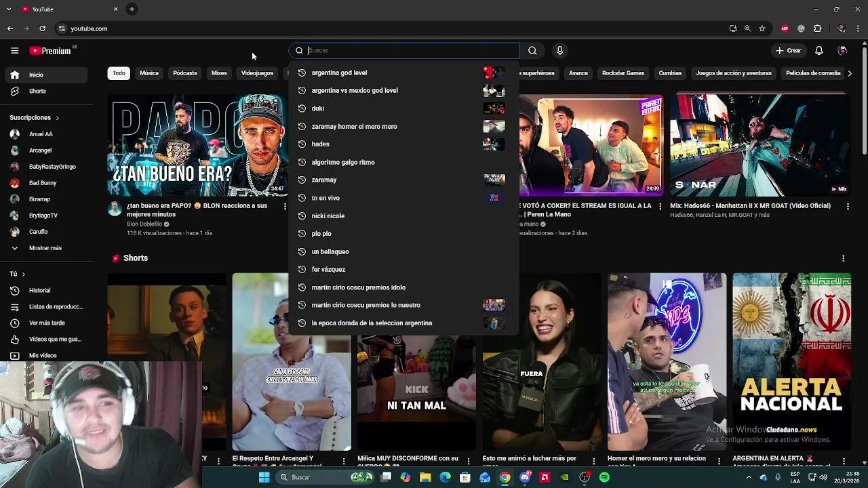Open the YouTube hamburger guide menu
The image size is (868, 488).
(14, 51)
